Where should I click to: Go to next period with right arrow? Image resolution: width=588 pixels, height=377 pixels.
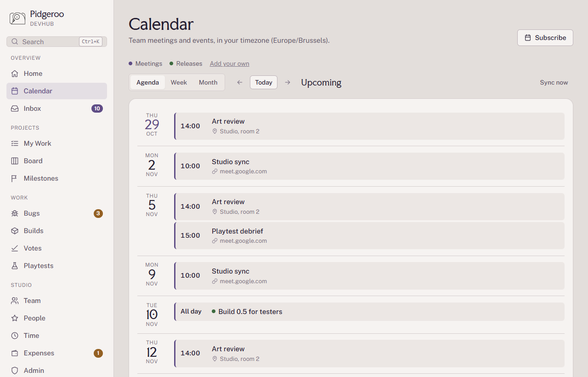pyautogui.click(x=288, y=82)
